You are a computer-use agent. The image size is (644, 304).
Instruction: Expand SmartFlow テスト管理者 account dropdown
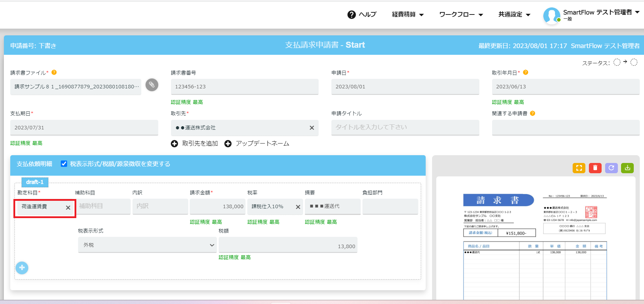(637, 12)
